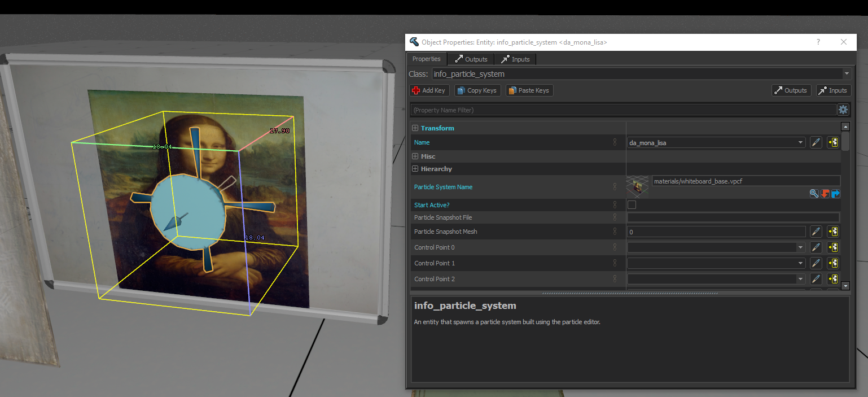Select the Control Point 1 property label

(x=434, y=263)
